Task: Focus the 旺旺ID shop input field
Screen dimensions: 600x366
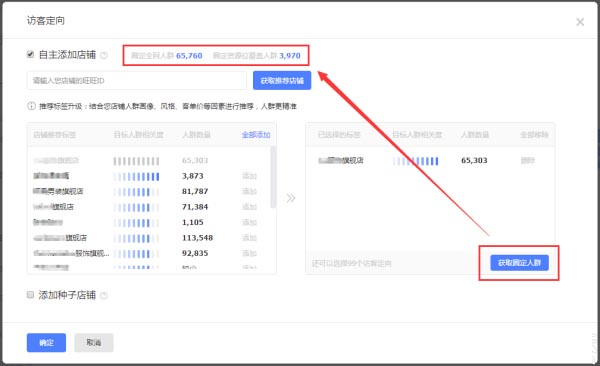Action: click(x=137, y=80)
